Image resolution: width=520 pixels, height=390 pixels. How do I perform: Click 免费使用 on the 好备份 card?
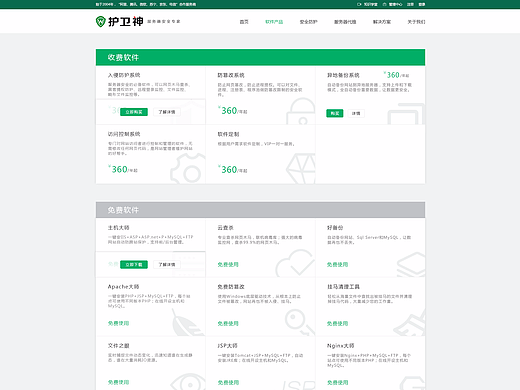click(x=337, y=264)
